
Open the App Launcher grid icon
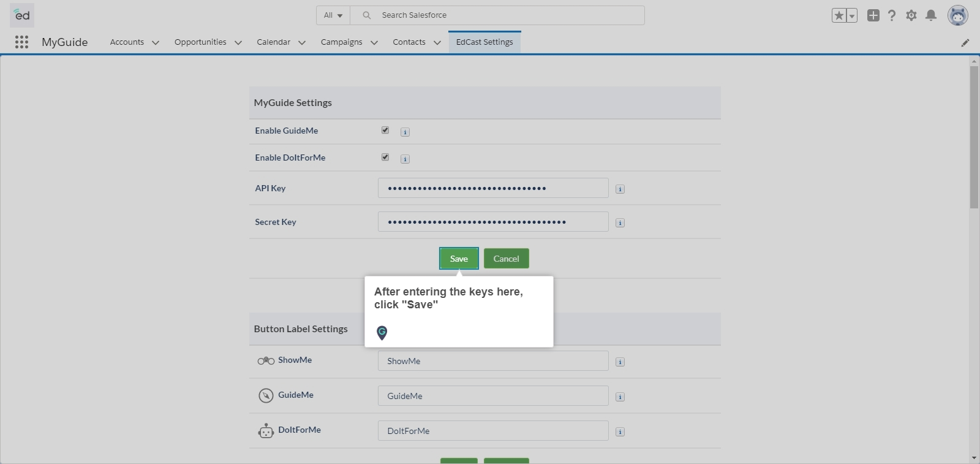(x=21, y=42)
